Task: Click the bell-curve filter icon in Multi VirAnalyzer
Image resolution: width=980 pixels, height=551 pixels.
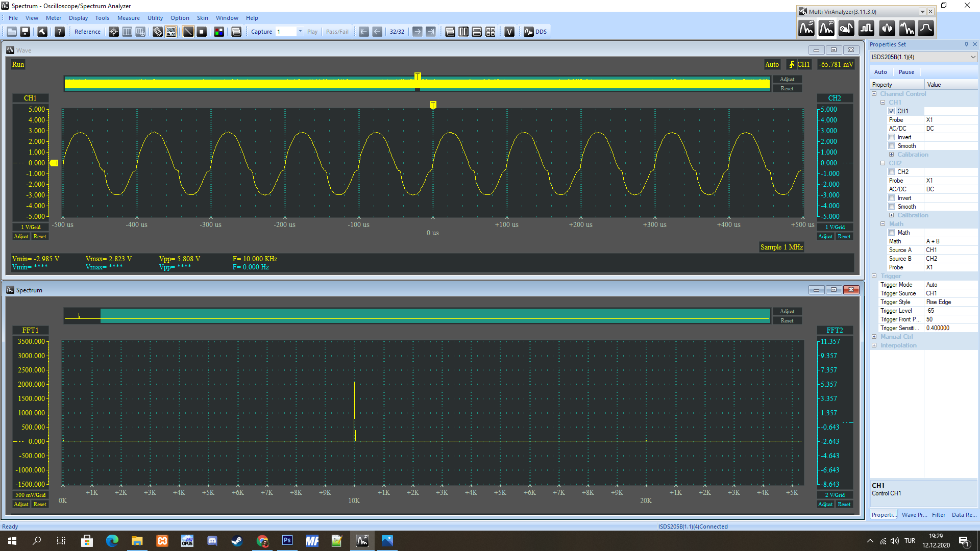Action: (x=926, y=29)
